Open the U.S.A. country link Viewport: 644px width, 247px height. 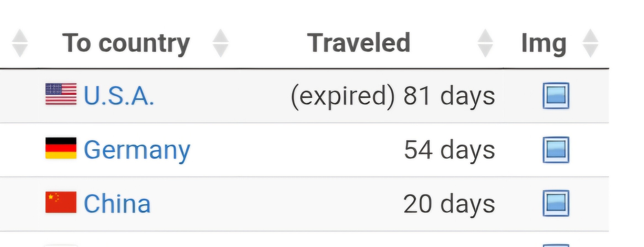click(x=119, y=96)
